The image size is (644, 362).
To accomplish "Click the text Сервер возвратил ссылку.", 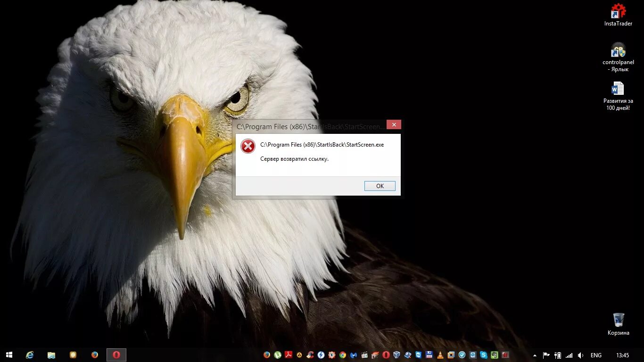I will click(x=294, y=159).
